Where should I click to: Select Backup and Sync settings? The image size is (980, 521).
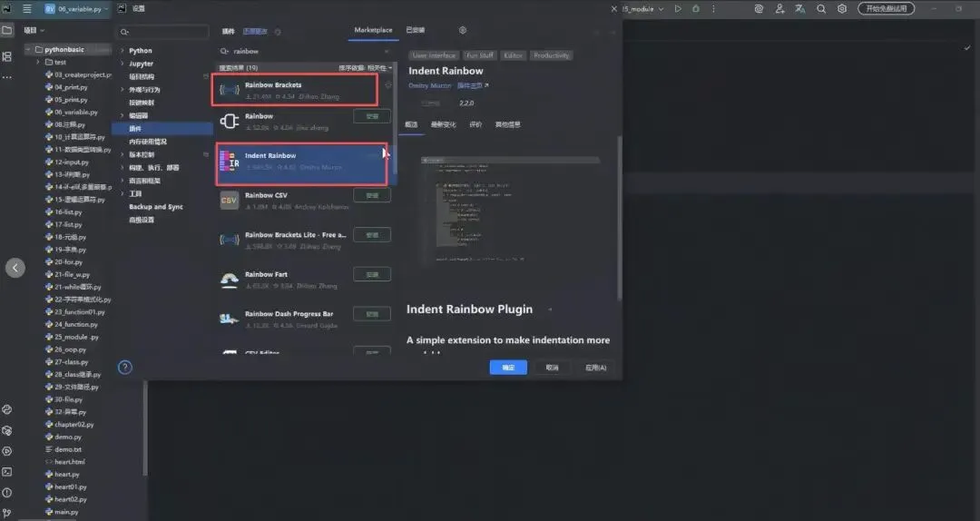click(156, 206)
